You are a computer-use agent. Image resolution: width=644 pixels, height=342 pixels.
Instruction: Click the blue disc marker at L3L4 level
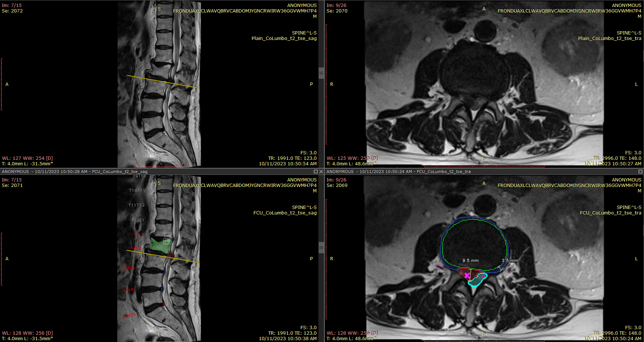pos(164,272)
